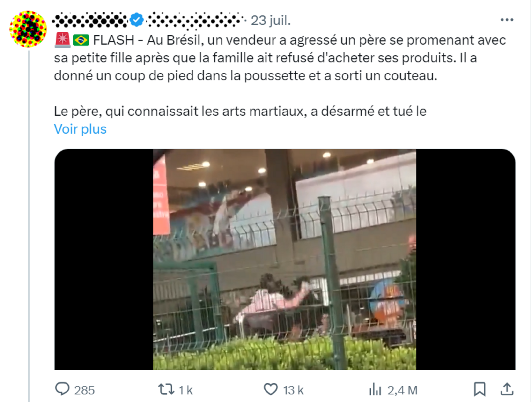Open the three-dot more options menu
532x402 pixels.
click(x=507, y=20)
